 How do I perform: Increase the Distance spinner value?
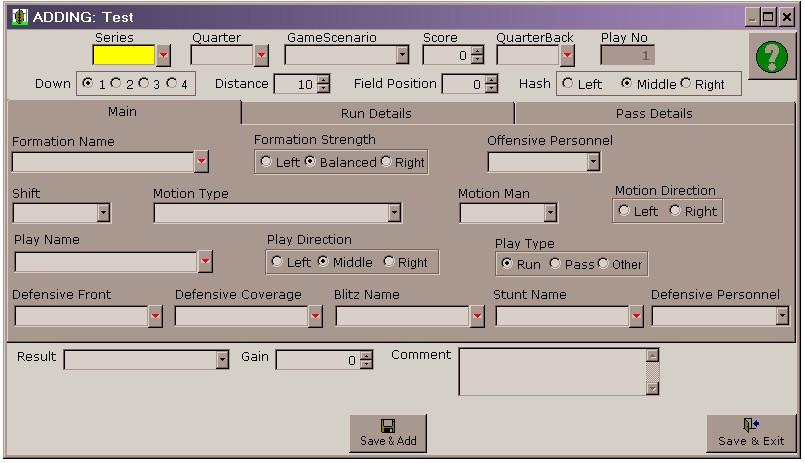pyautogui.click(x=323, y=80)
